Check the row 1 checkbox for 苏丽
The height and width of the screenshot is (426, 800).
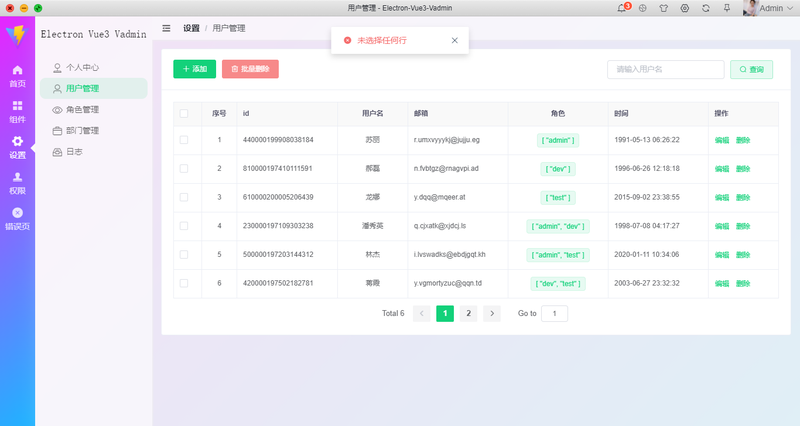(184, 140)
